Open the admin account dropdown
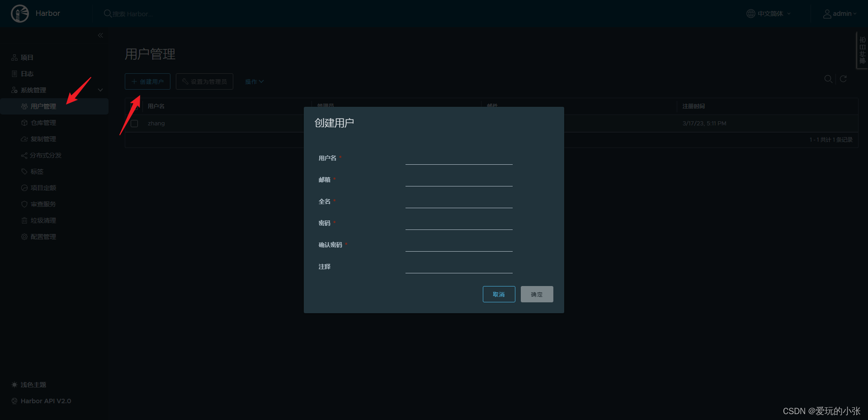The image size is (868, 420). click(840, 14)
